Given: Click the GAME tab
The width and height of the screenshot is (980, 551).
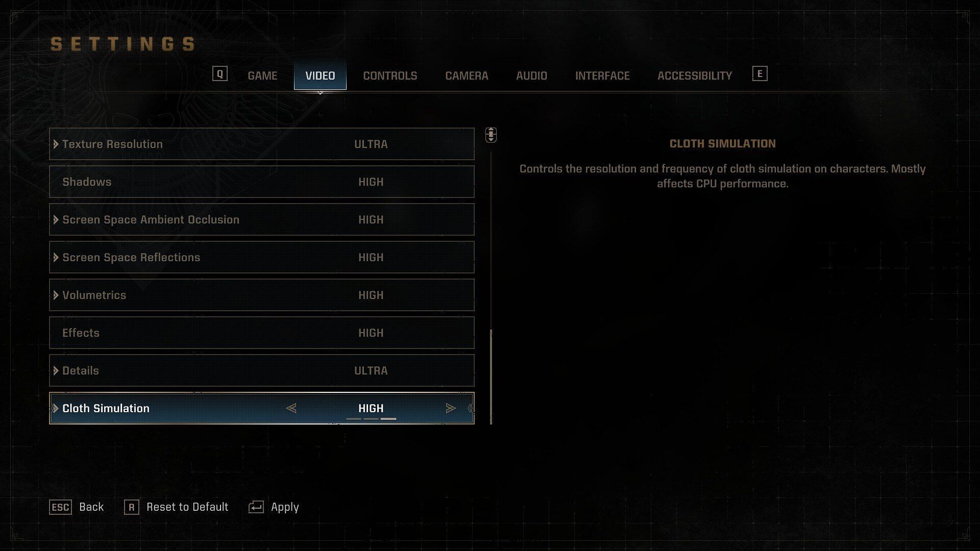Looking at the screenshot, I should pos(262,76).
